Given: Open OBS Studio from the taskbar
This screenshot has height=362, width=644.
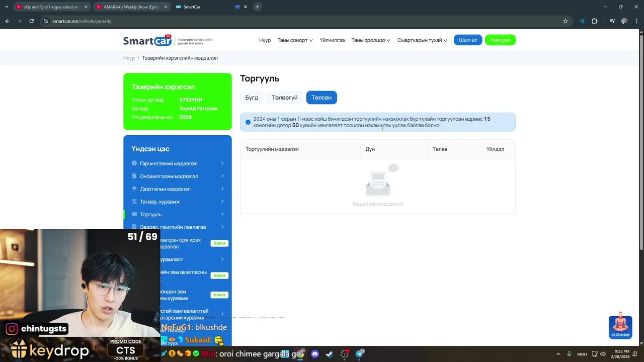Looking at the screenshot, I should 344,354.
